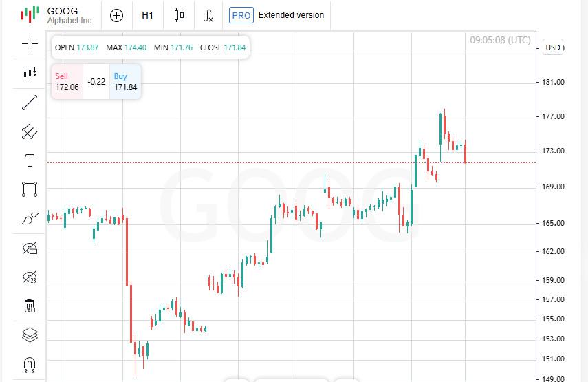Pick the rectangle shape tool
This screenshot has width=588, height=382.
point(30,189)
